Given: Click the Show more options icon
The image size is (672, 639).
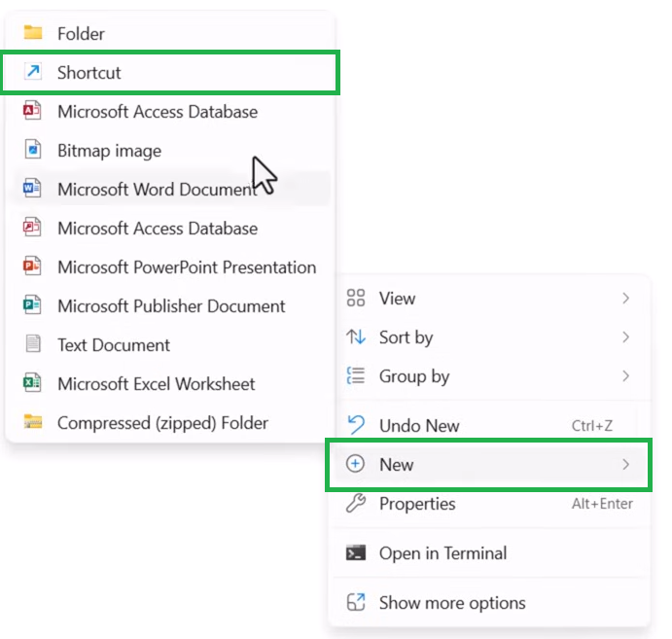Looking at the screenshot, I should coord(356,603).
